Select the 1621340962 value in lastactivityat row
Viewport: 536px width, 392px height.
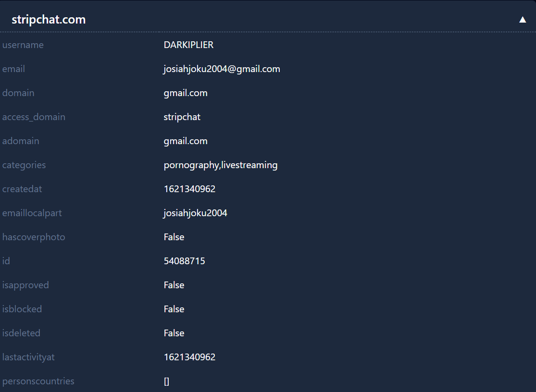[x=189, y=357]
